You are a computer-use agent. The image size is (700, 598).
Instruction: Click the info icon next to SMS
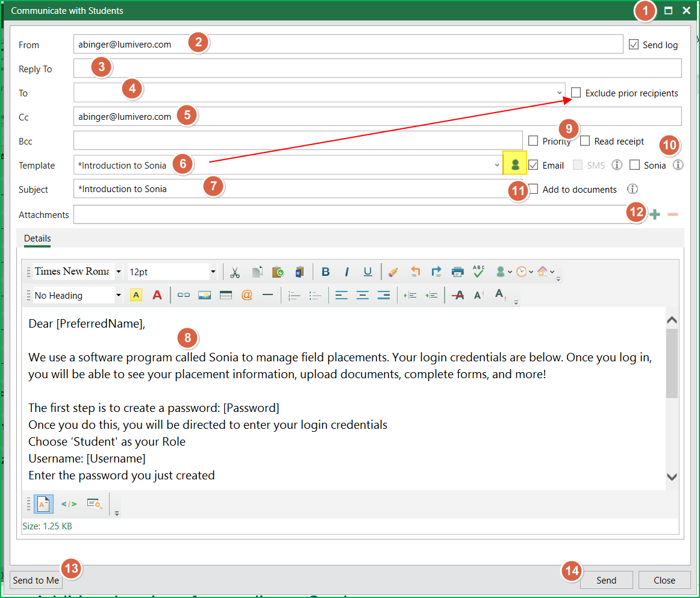coord(617,164)
